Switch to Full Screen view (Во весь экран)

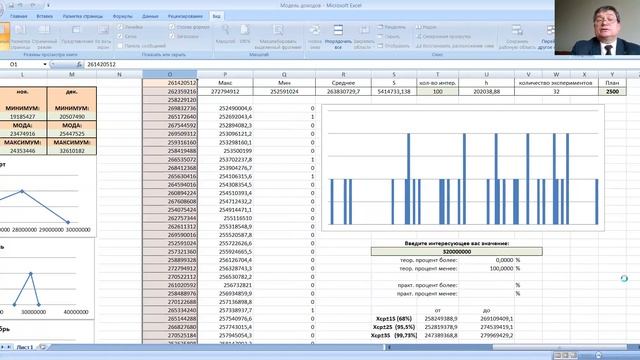[103, 36]
